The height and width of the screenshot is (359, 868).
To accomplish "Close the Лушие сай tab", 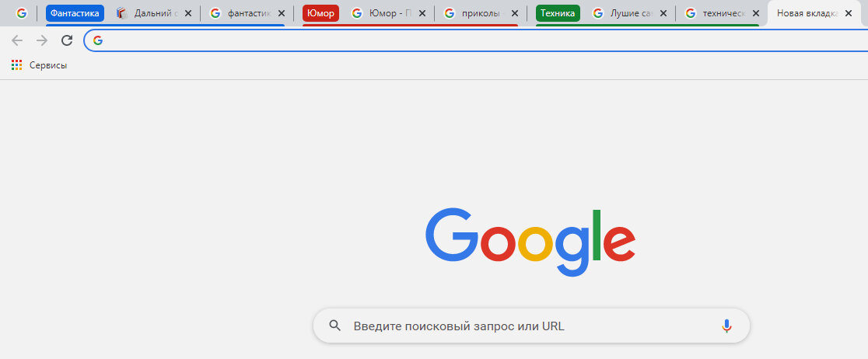I will (663, 13).
